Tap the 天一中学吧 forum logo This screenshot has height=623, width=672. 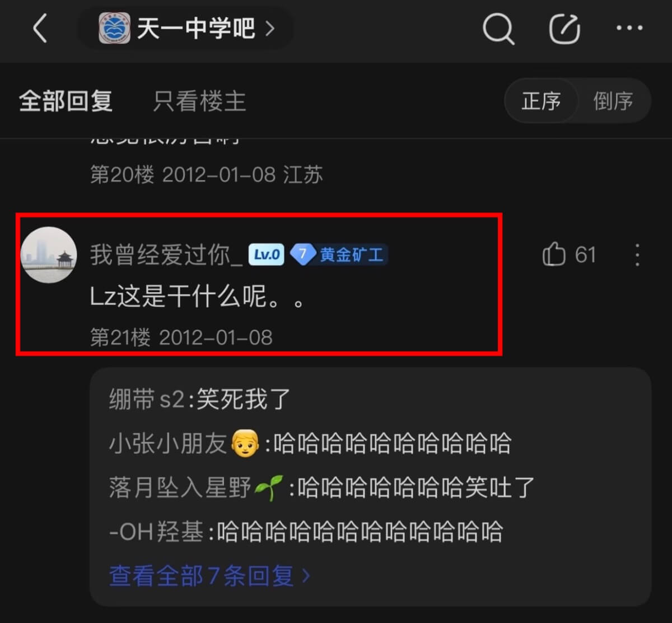pyautogui.click(x=114, y=28)
